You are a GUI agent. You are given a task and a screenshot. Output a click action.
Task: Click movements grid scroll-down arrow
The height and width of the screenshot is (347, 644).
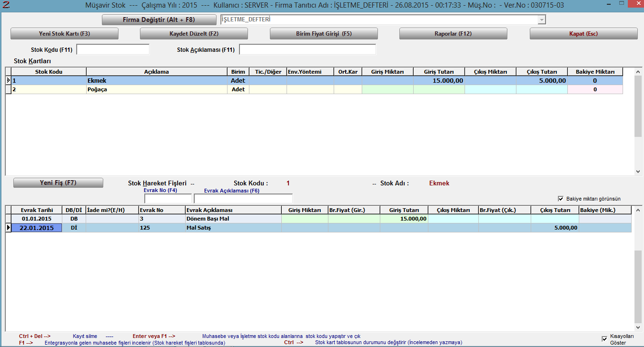click(x=638, y=328)
